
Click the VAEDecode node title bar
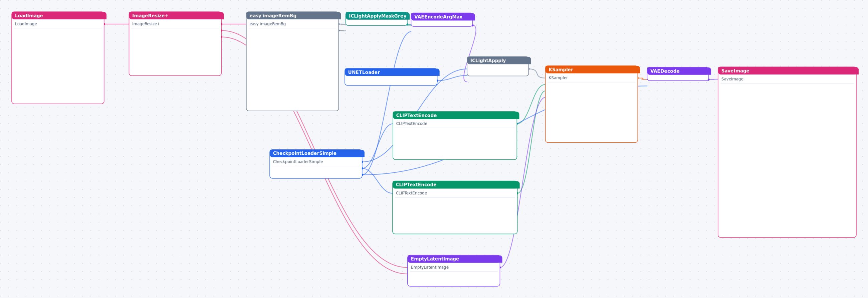click(x=679, y=71)
